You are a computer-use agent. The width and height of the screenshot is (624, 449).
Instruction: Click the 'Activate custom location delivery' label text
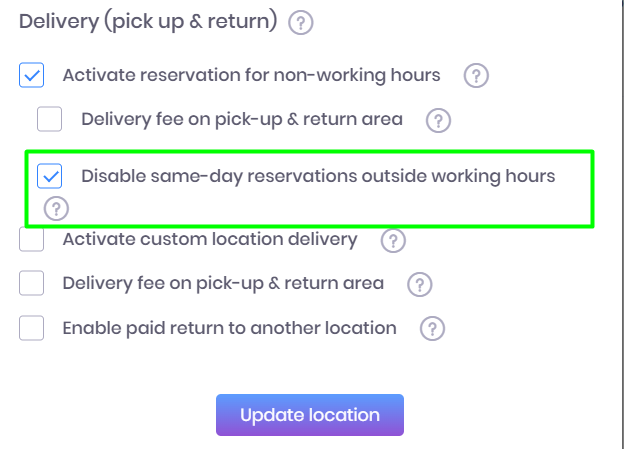209,240
